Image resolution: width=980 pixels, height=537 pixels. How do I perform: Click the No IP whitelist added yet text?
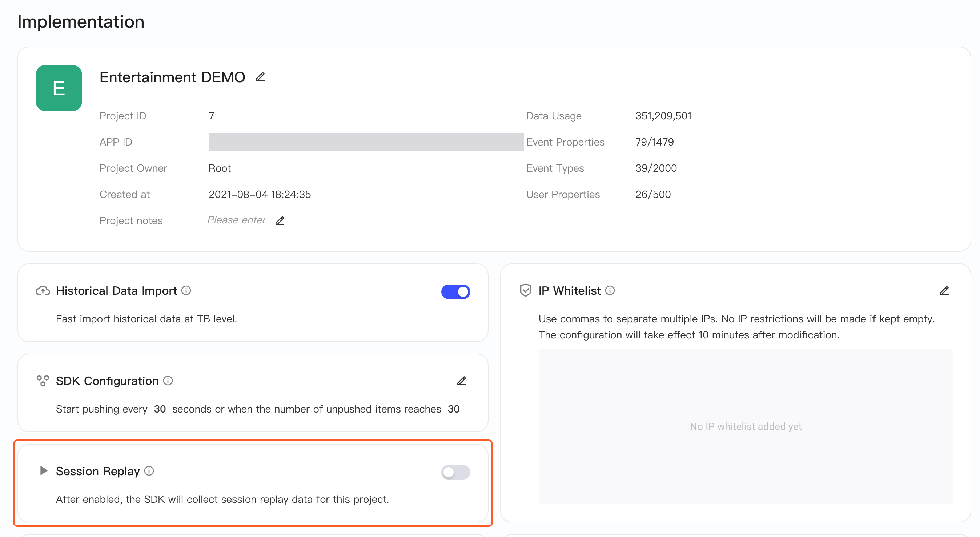pyautogui.click(x=746, y=426)
